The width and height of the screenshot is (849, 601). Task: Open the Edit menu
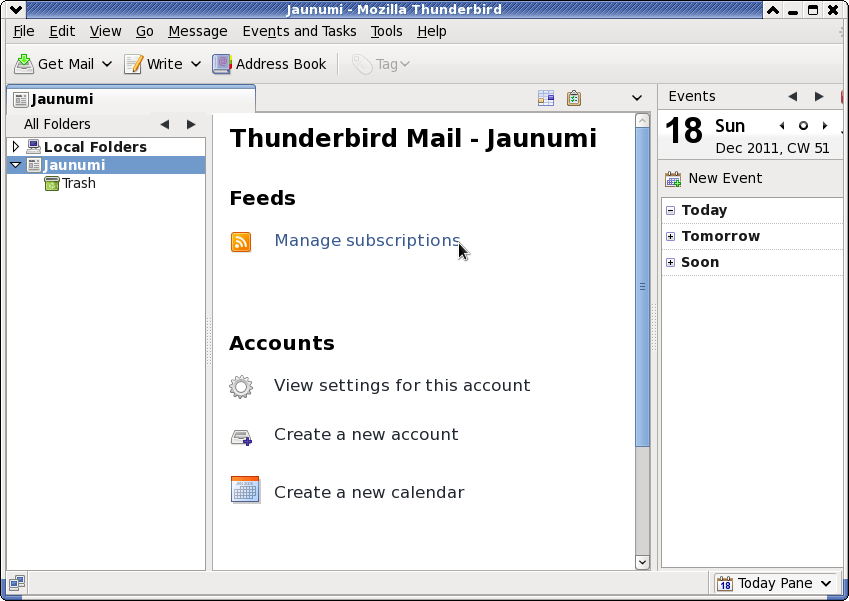[62, 31]
